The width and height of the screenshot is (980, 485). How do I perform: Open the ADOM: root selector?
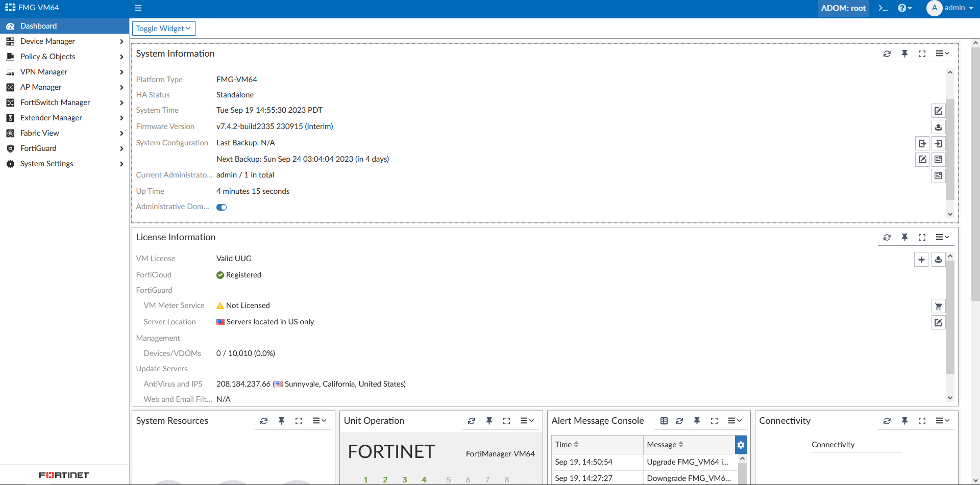click(x=843, y=8)
